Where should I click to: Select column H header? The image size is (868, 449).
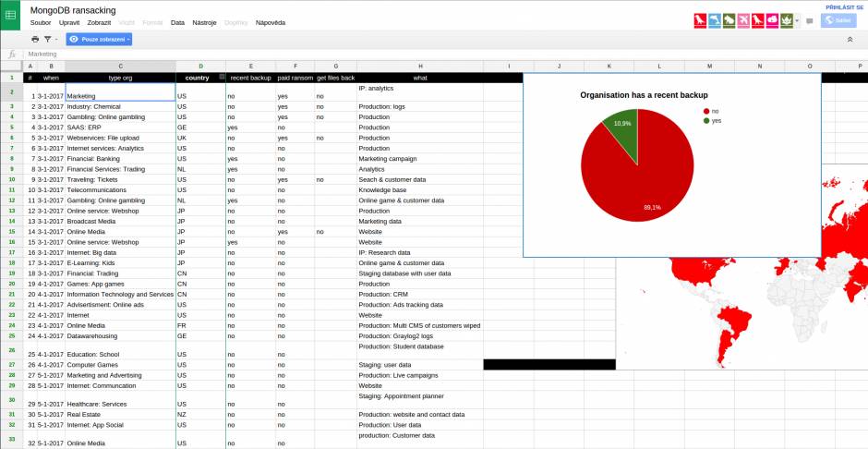[x=420, y=67]
